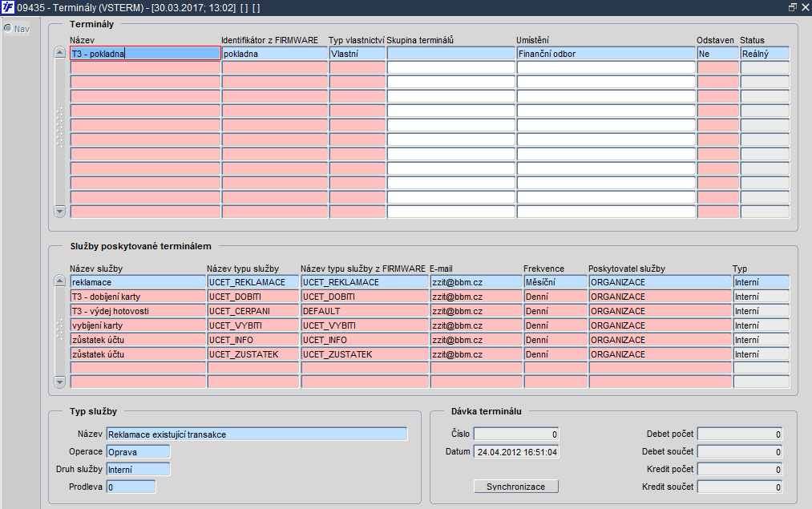This screenshot has width=812, height=509.
Task: Click the DEFAULT firmware type cell
Action: point(365,311)
